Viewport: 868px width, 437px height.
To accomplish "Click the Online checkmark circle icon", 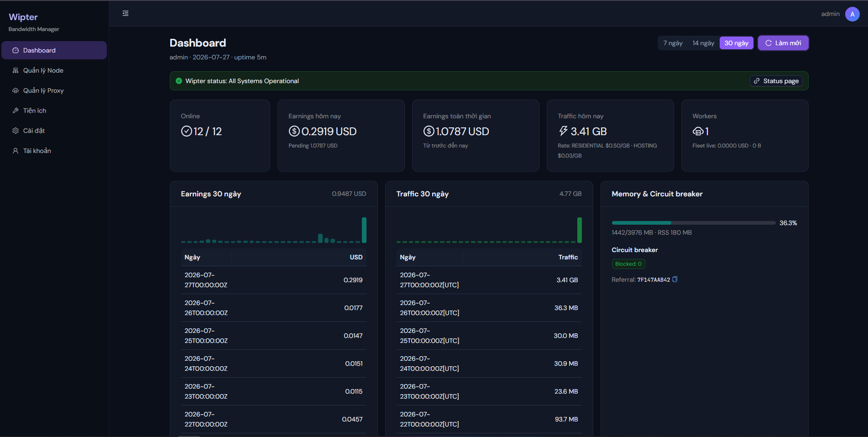I will 186,131.
